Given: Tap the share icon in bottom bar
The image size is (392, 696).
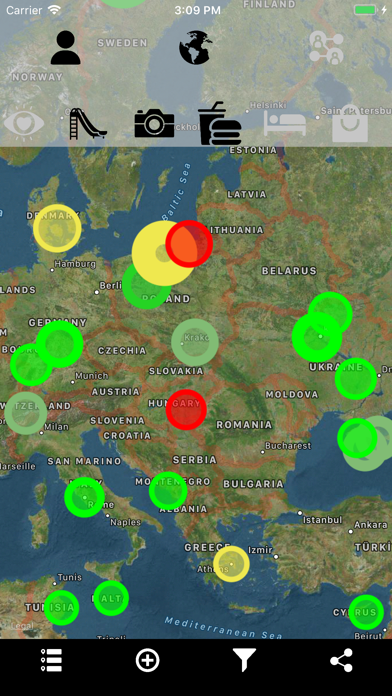Looking at the screenshot, I should [x=341, y=660].
